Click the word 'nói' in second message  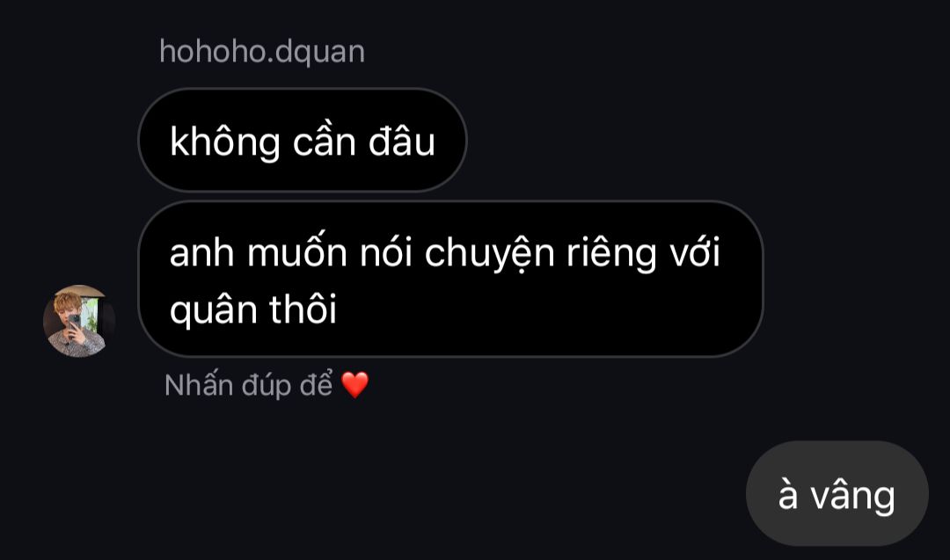(386, 252)
